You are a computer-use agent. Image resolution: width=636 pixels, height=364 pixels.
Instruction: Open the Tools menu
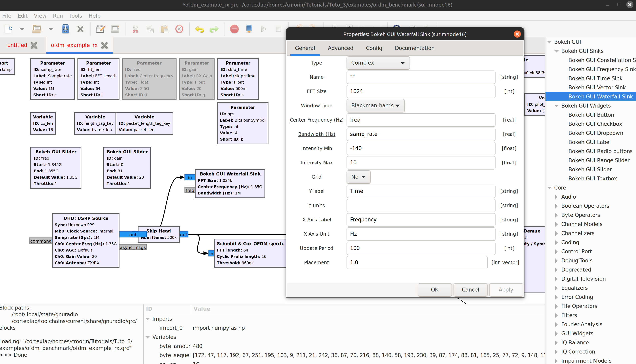coord(75,16)
